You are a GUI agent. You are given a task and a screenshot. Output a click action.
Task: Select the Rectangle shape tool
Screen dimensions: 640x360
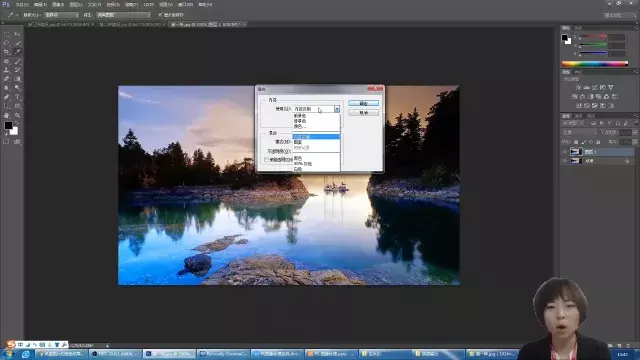[x=17, y=106]
